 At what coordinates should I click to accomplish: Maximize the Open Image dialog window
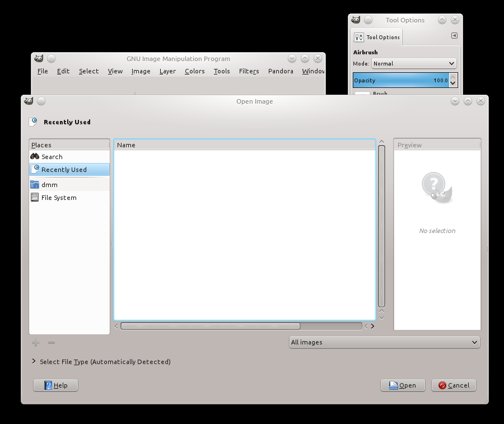(468, 101)
